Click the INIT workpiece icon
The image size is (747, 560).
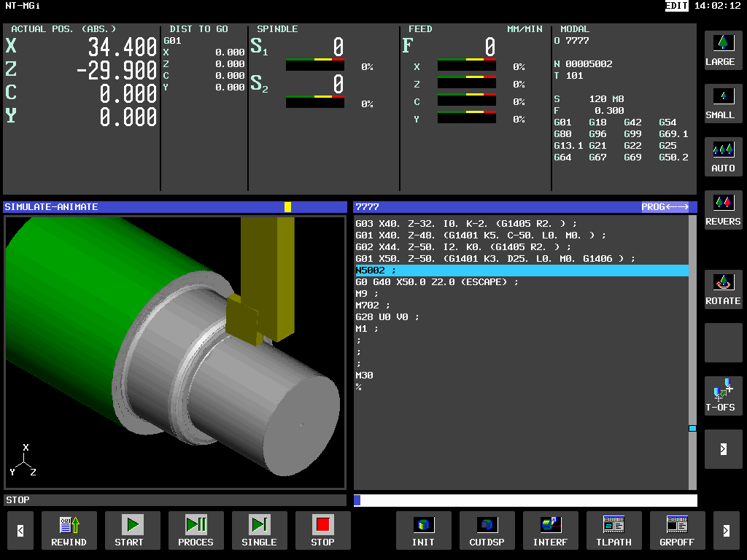click(423, 530)
